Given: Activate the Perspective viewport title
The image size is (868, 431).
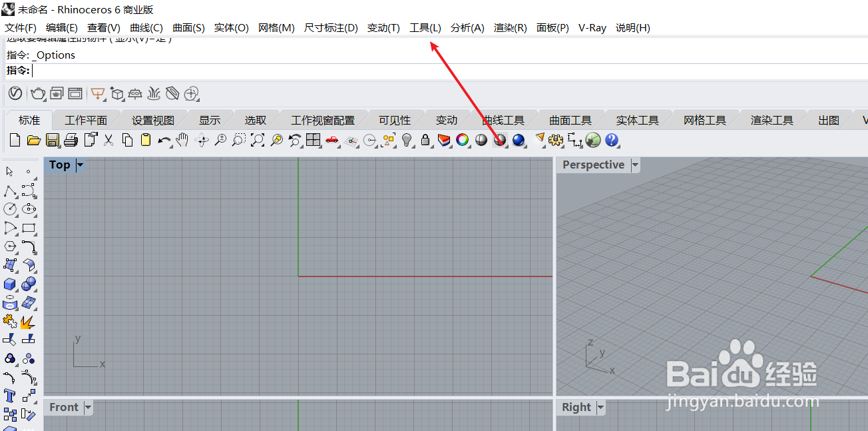Looking at the screenshot, I should click(594, 165).
